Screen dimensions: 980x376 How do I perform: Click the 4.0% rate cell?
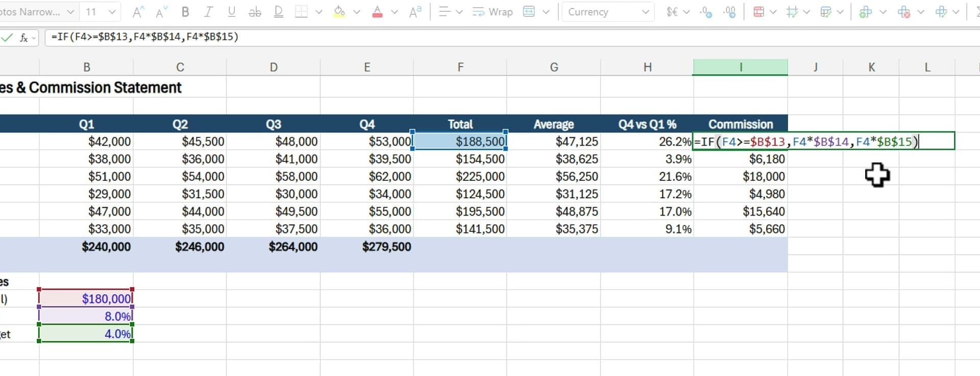pos(86,334)
